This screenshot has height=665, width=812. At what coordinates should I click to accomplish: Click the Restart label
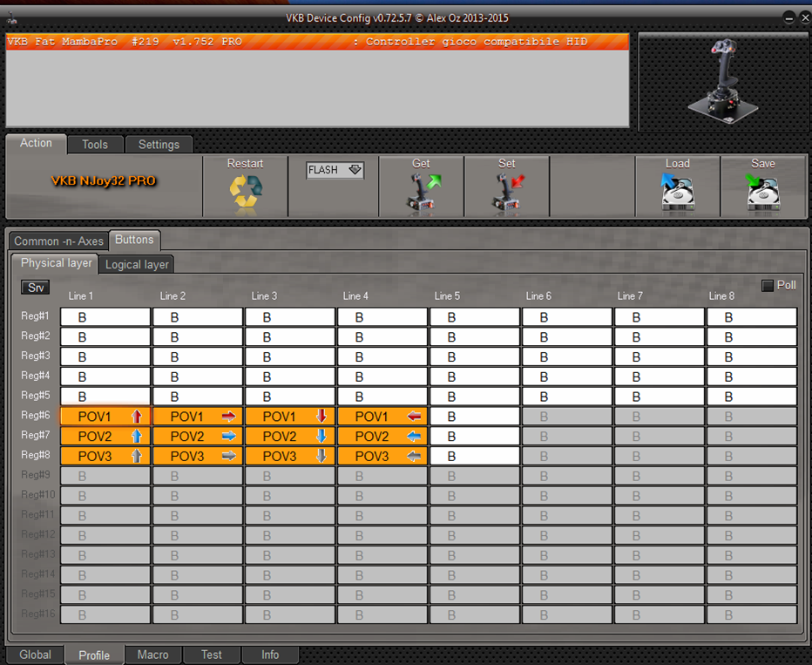[x=246, y=164]
